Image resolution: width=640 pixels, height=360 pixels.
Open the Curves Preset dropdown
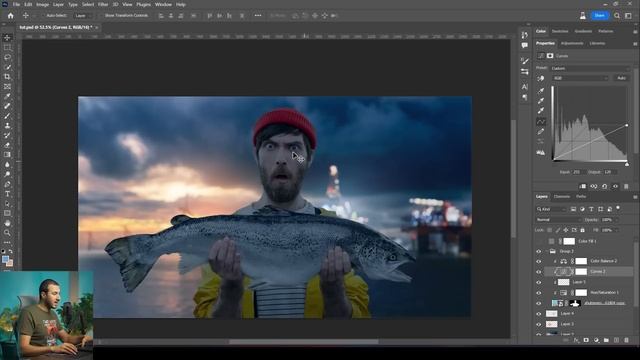[591, 68]
